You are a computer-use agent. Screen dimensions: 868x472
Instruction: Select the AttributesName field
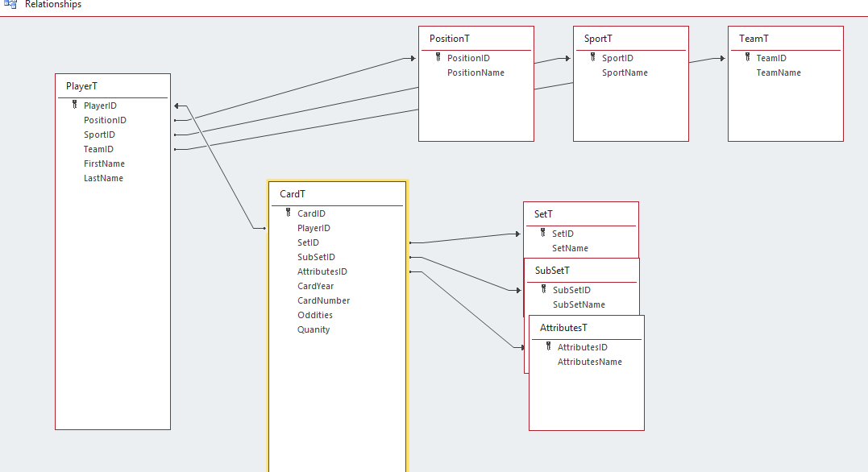tap(589, 362)
